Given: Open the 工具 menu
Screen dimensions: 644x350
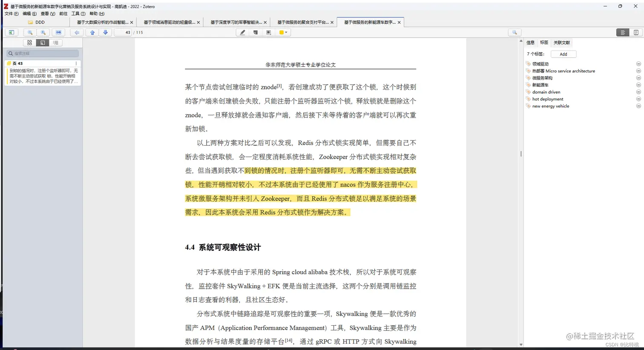Looking at the screenshot, I should pos(78,13).
